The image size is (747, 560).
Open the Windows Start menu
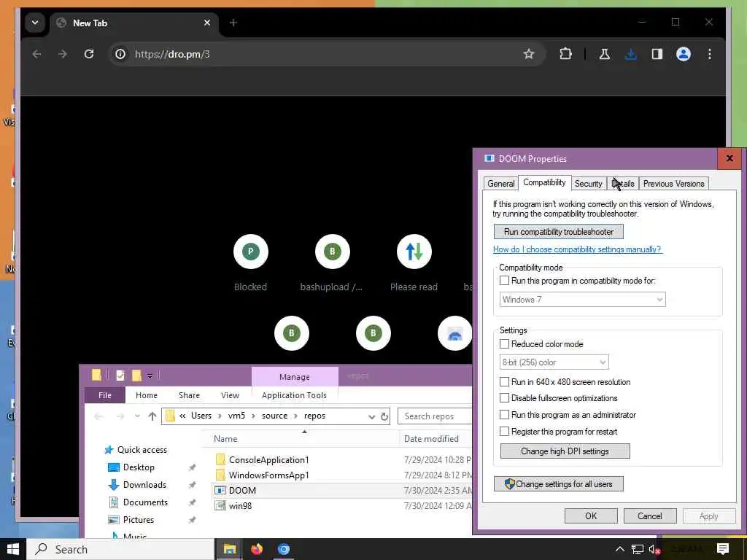[x=13, y=550]
